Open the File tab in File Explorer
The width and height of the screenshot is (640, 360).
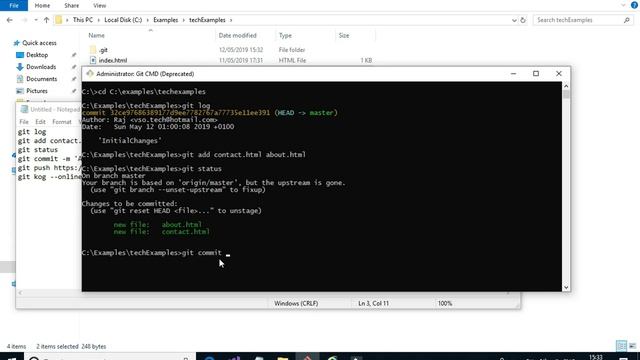14,5
